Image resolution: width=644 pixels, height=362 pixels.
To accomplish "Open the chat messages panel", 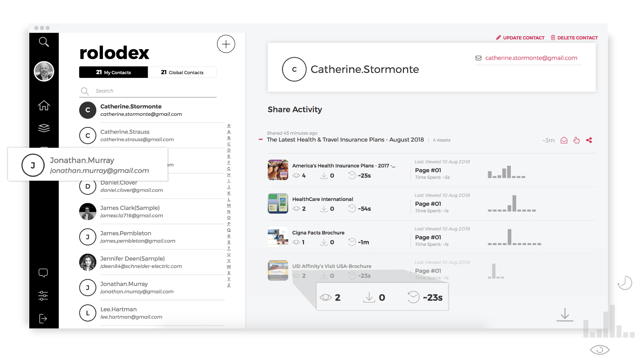I will pyautogui.click(x=43, y=273).
